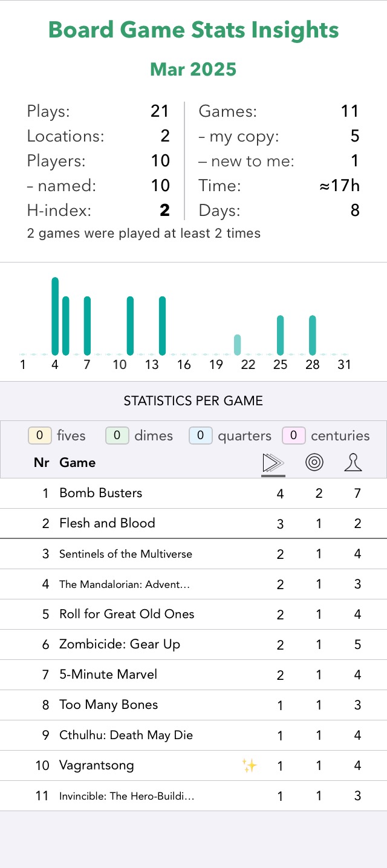Viewport: 387px width, 868px height.
Task: Tap the sparkle icon beside Vagrantsong
Action: 249,766
